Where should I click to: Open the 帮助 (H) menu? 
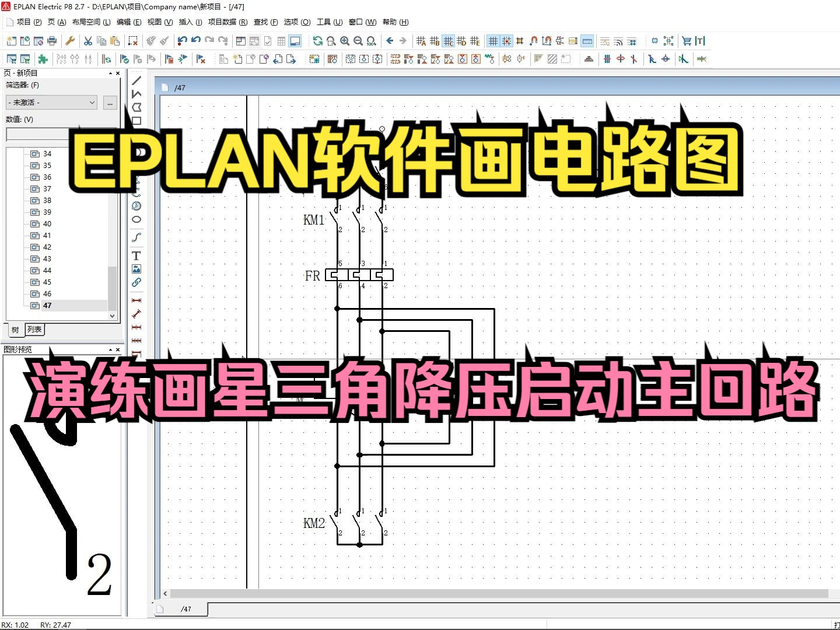pos(395,22)
